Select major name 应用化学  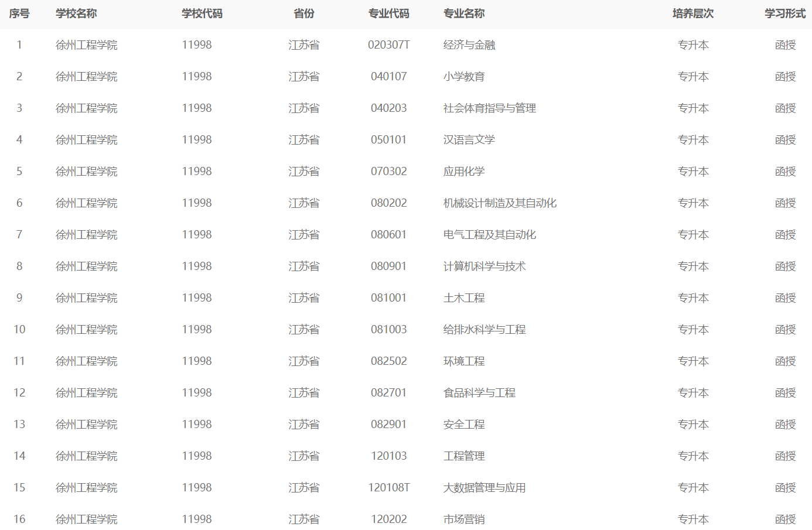464,172
